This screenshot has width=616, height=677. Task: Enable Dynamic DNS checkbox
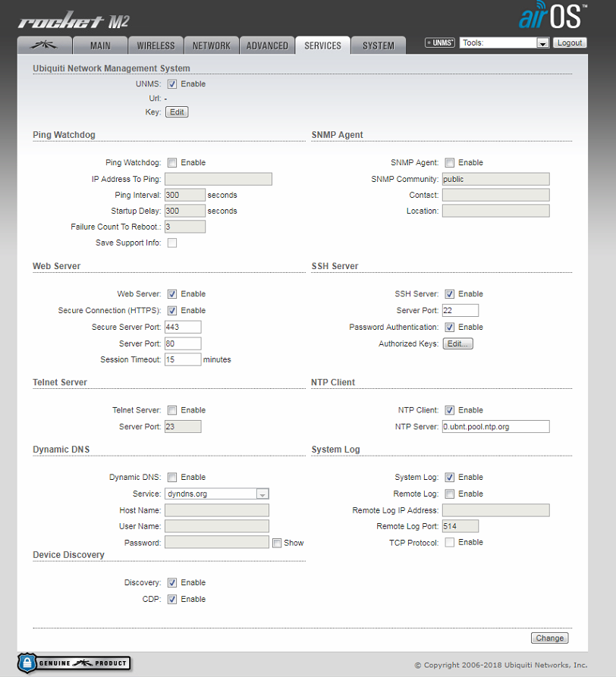tap(172, 477)
